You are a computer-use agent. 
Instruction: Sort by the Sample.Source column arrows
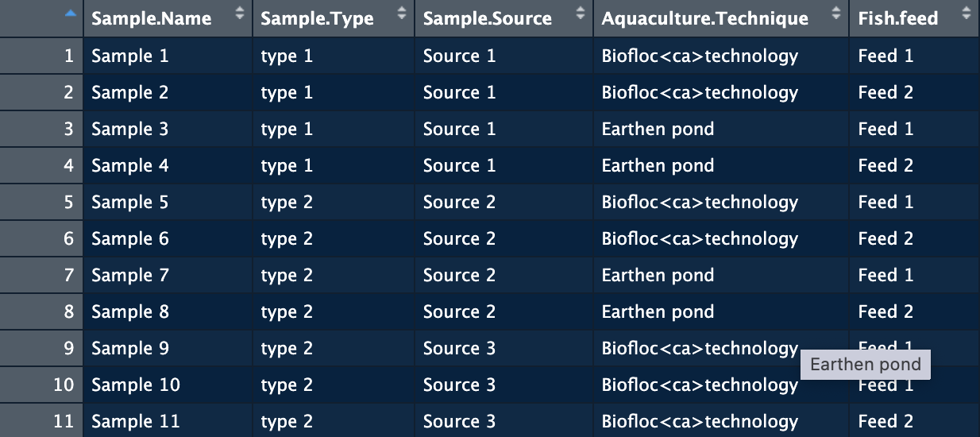click(x=580, y=14)
